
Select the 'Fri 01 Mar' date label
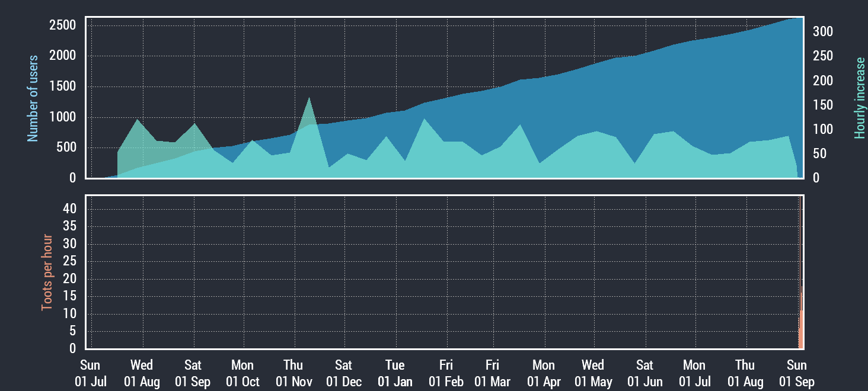pos(492,373)
